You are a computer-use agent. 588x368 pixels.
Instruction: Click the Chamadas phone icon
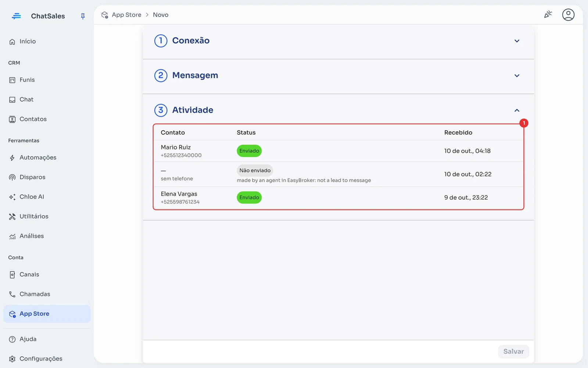pos(12,294)
